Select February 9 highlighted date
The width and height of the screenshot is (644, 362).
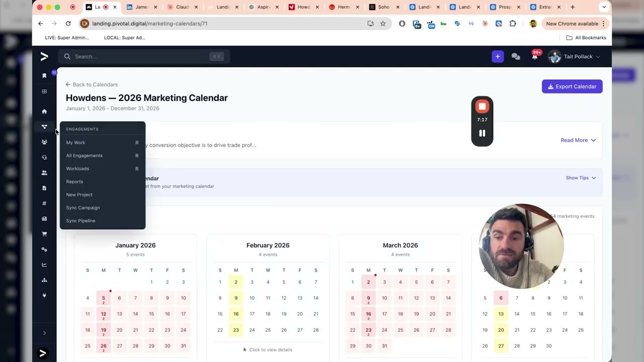pyautogui.click(x=236, y=298)
